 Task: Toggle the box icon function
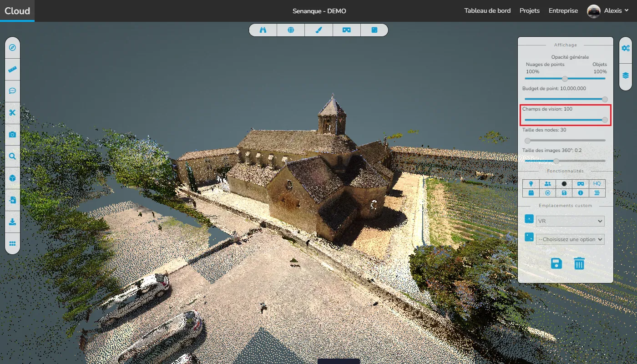coord(531,193)
